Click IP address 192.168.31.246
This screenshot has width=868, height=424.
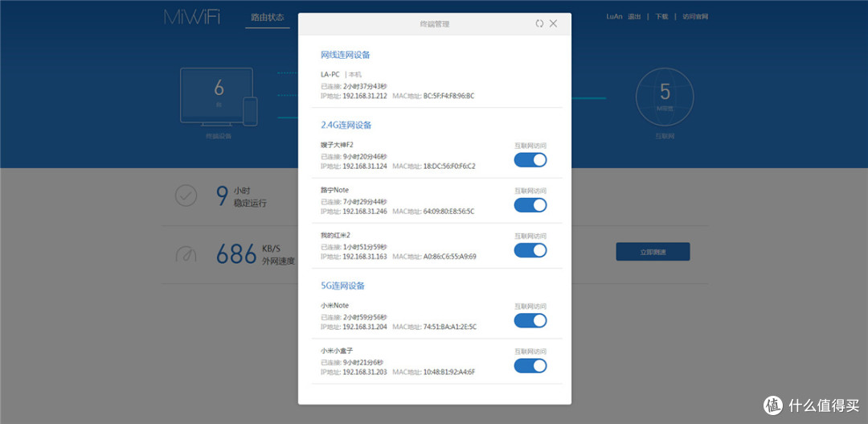(365, 211)
